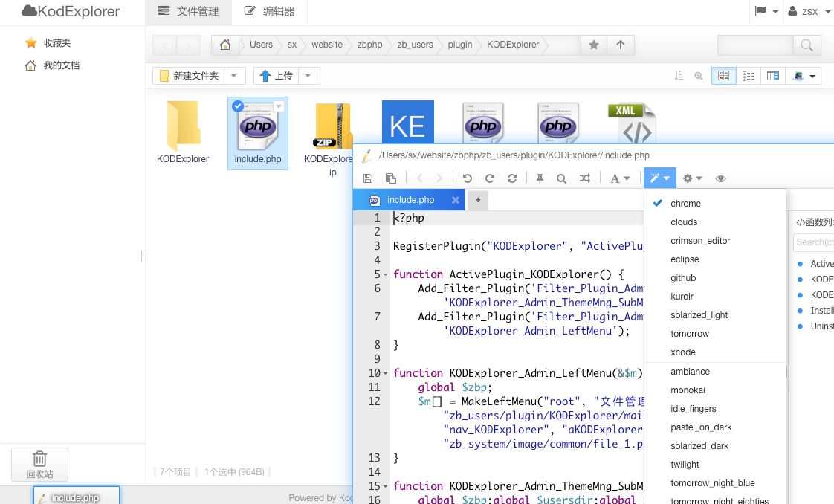Open the theme/wallpaper dropdown in file toolbar
The width and height of the screenshot is (834, 504).
[804, 76]
